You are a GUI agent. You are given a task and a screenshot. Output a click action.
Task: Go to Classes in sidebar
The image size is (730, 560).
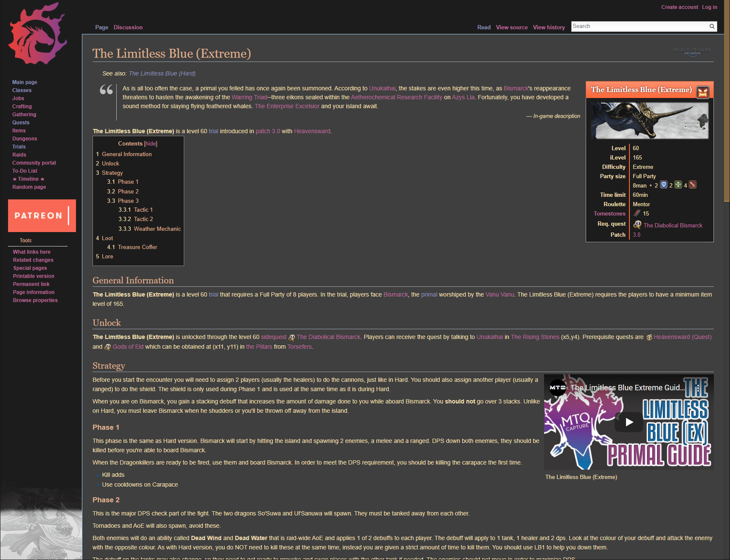click(x=22, y=90)
